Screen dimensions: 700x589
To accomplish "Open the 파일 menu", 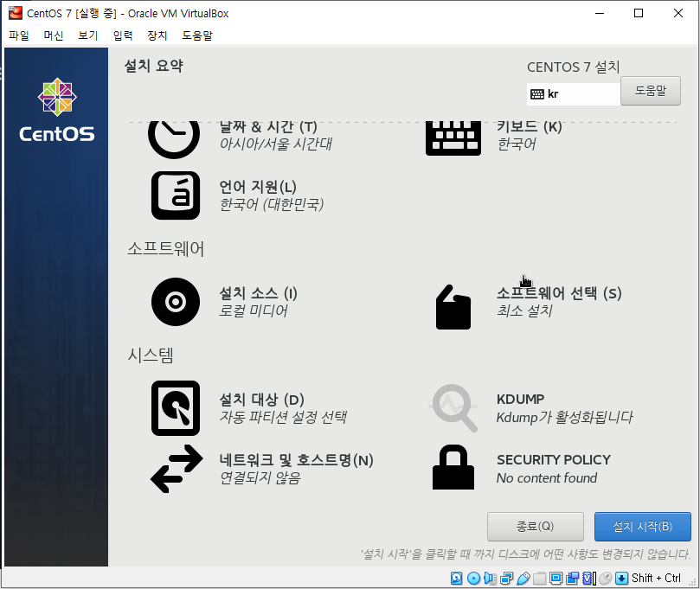I will (x=19, y=35).
